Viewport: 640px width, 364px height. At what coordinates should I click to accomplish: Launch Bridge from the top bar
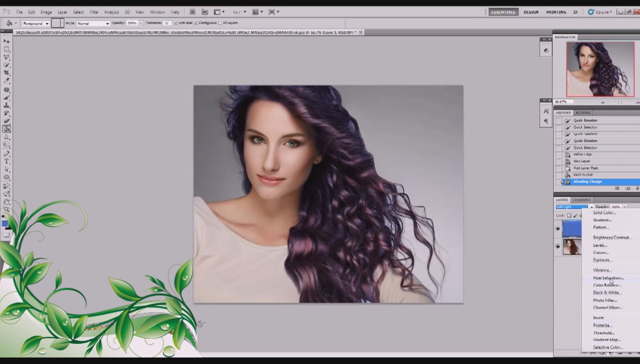193,12
